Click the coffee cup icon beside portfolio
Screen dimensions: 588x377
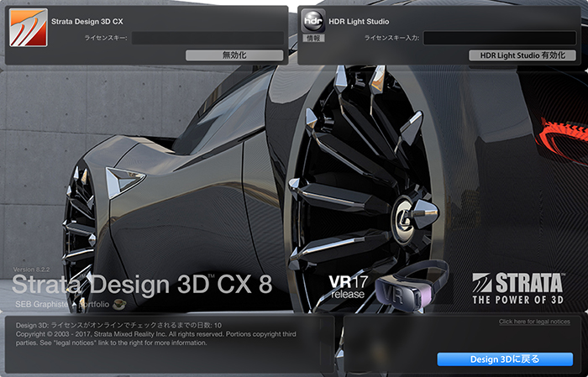pyautogui.click(x=119, y=304)
